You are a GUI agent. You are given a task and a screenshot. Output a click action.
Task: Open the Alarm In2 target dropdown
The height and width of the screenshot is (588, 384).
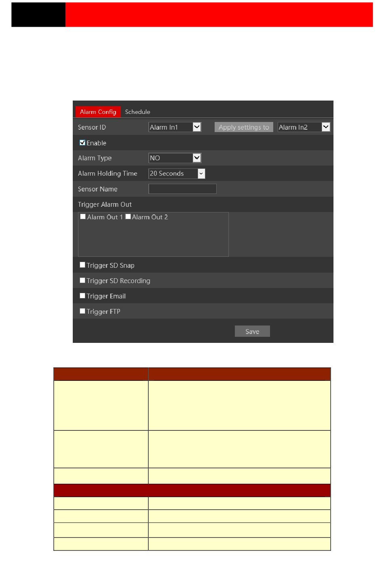click(304, 127)
